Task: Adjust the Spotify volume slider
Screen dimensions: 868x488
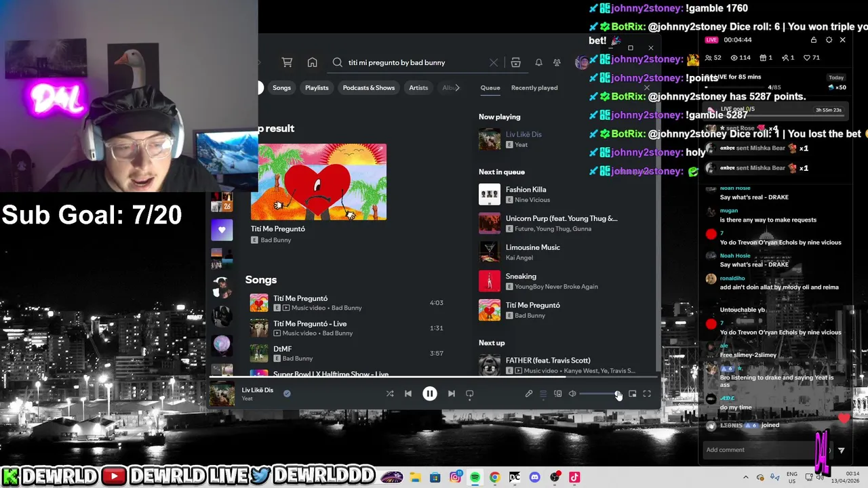Action: tap(599, 393)
